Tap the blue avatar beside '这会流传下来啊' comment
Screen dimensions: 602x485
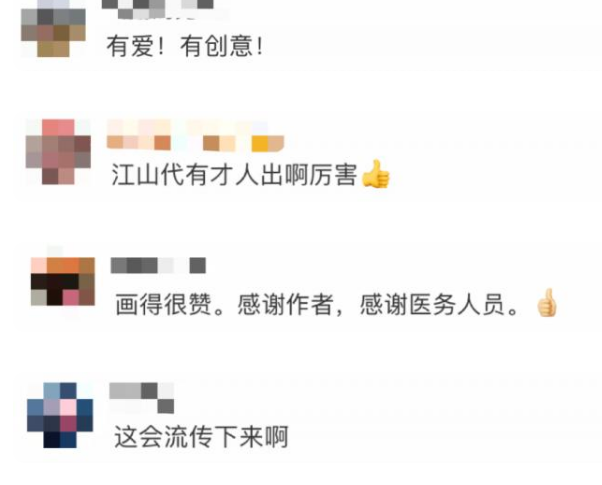click(60, 415)
